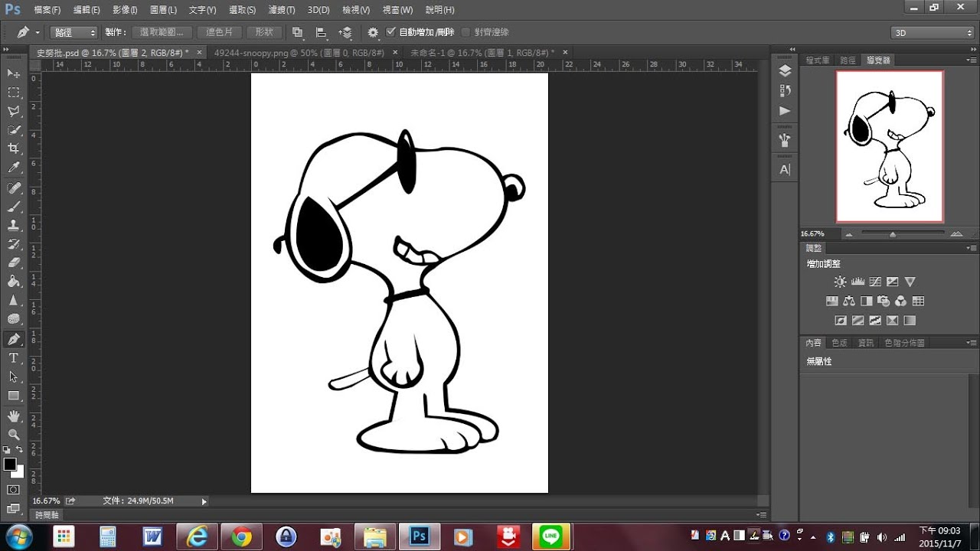Select the Horizontal Type tool
This screenshot has width=980, height=551.
14,358
